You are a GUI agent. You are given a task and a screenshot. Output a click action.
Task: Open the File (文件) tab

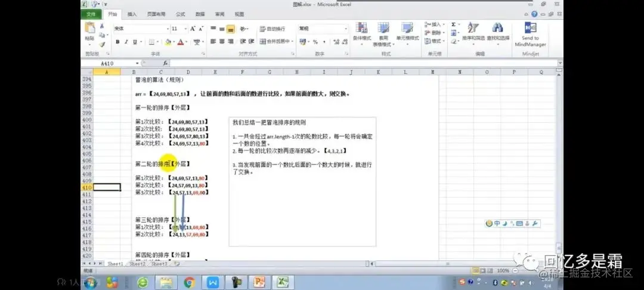point(91,14)
